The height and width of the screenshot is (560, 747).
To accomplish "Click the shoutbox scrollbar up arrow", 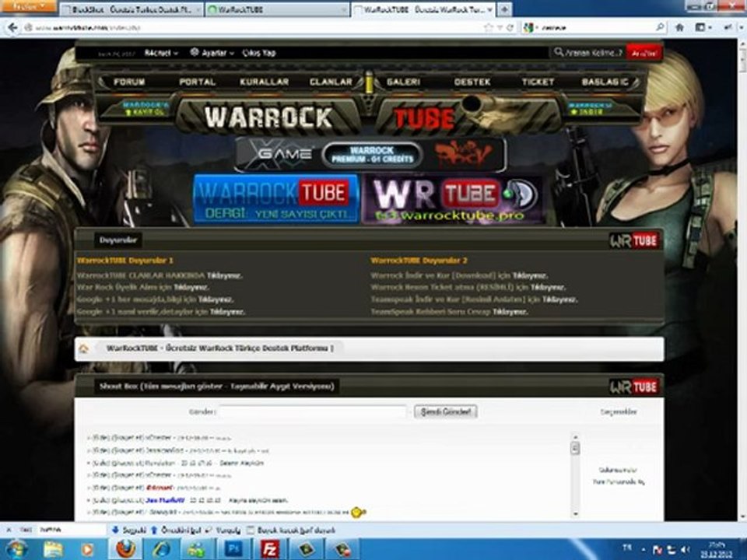I will 576,436.
